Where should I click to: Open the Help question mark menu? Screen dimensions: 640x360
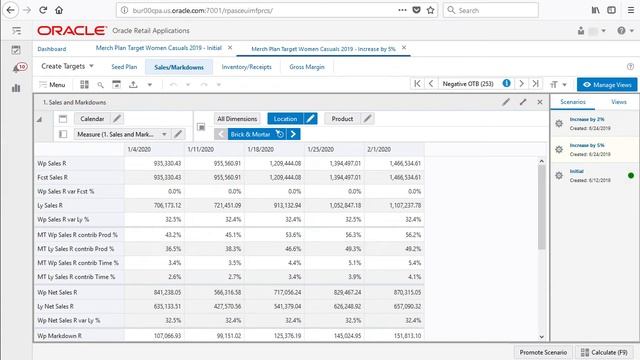[x=624, y=31]
